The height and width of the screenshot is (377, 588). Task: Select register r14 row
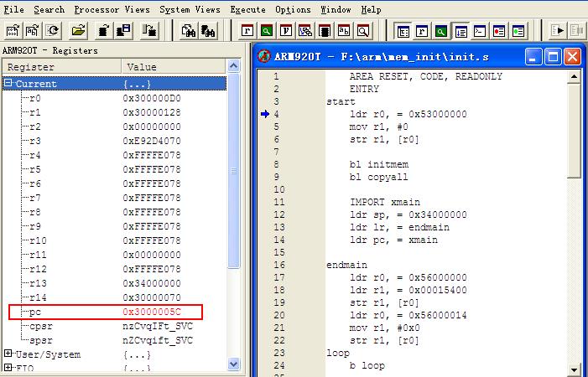coord(114,297)
